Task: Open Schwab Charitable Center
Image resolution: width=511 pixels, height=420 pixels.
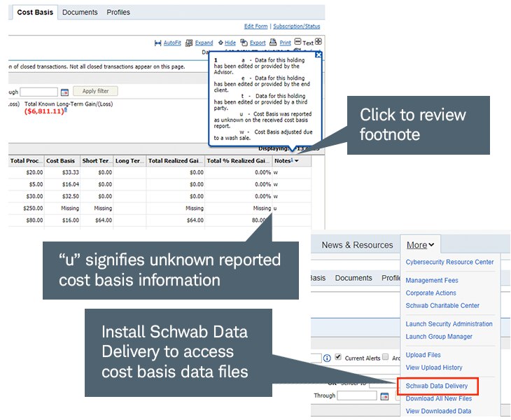Action: tap(442, 306)
